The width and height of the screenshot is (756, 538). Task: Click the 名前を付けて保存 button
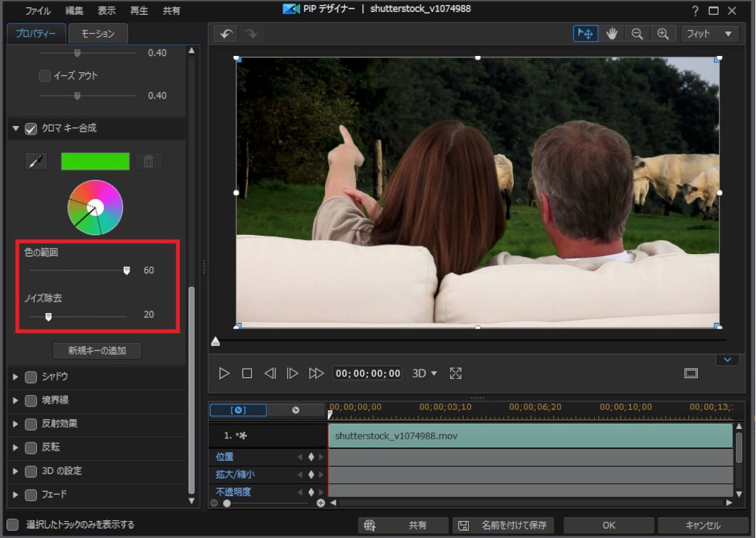tap(503, 525)
